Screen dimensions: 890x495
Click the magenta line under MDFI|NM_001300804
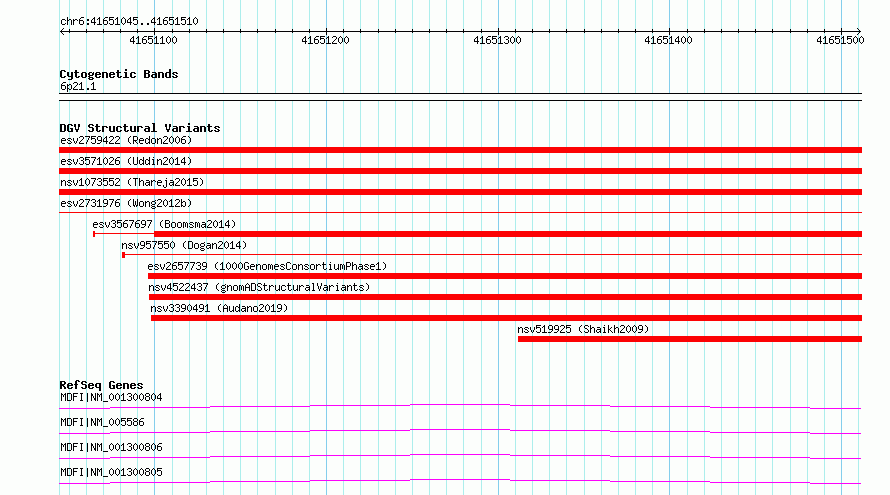(x=460, y=406)
